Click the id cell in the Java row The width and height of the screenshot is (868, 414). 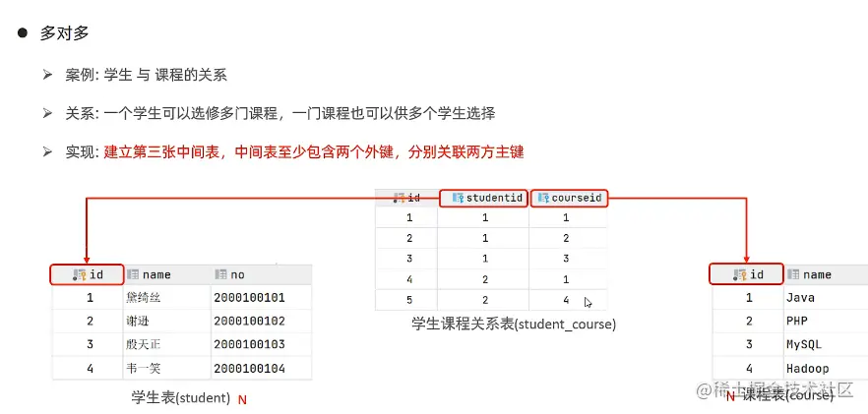748,298
